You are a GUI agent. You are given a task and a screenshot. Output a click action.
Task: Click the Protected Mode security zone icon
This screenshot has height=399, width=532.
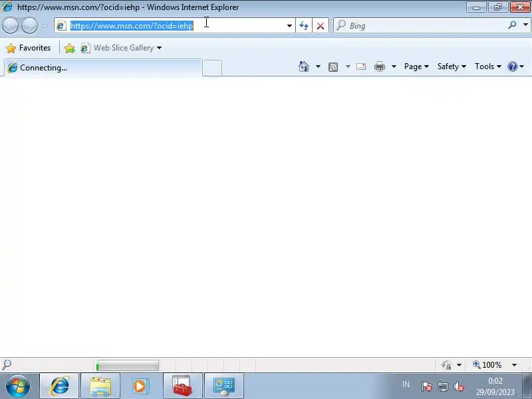[x=446, y=365]
